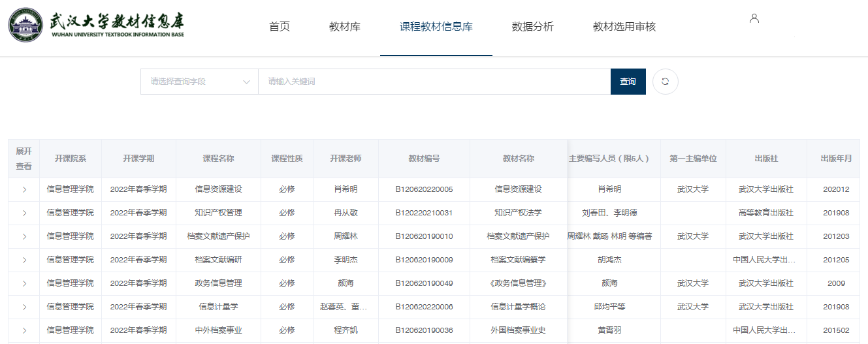
Task: Expand the 档案文献遗产保护 row details
Action: pyautogui.click(x=24, y=236)
